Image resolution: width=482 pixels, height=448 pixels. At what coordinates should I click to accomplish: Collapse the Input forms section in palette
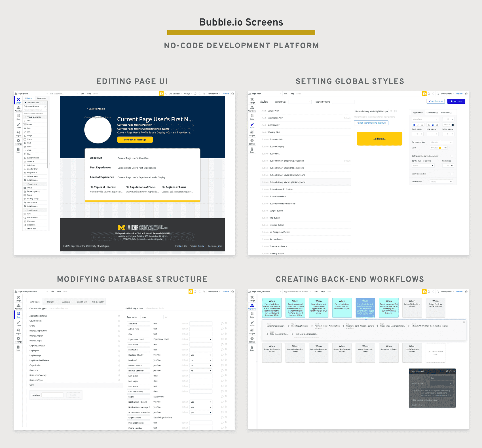tap(35, 210)
